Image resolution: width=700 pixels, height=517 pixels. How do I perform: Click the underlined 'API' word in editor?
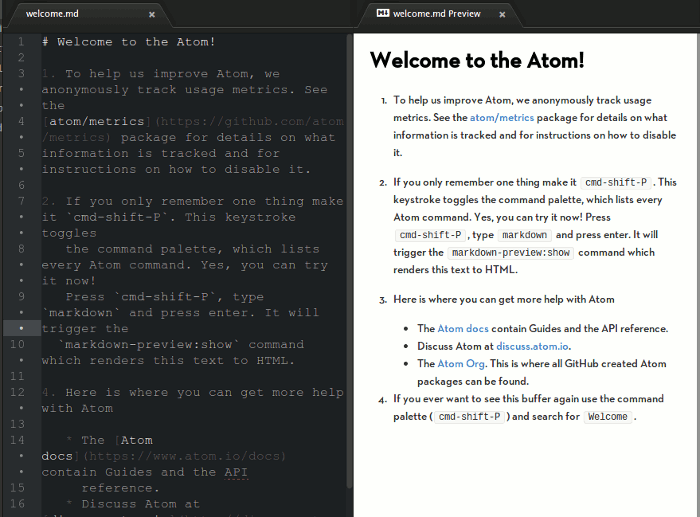point(236,472)
